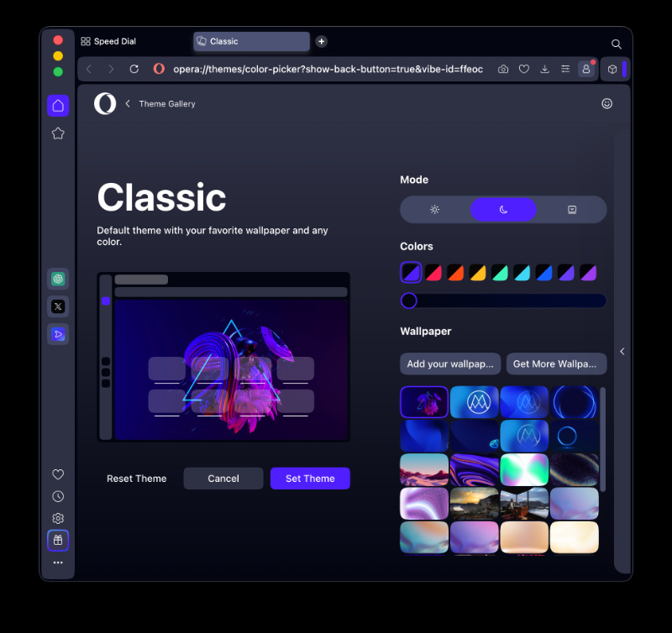Select the blue-violet color swatch

[x=411, y=272]
